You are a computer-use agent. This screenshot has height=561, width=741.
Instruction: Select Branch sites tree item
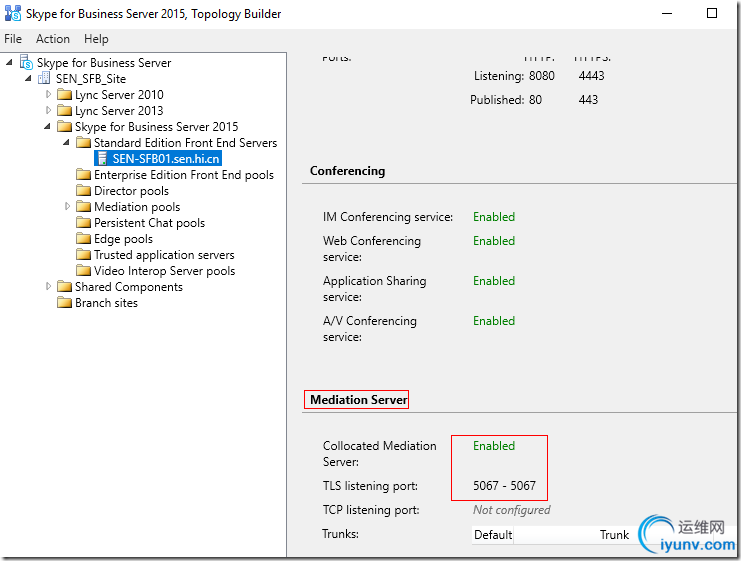(x=106, y=303)
